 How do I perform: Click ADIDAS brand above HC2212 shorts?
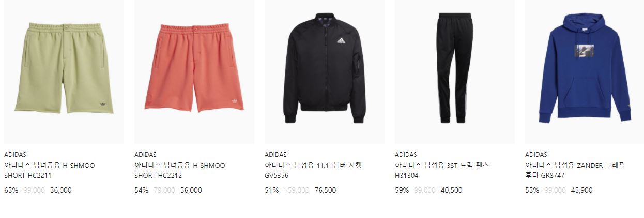tap(145, 154)
